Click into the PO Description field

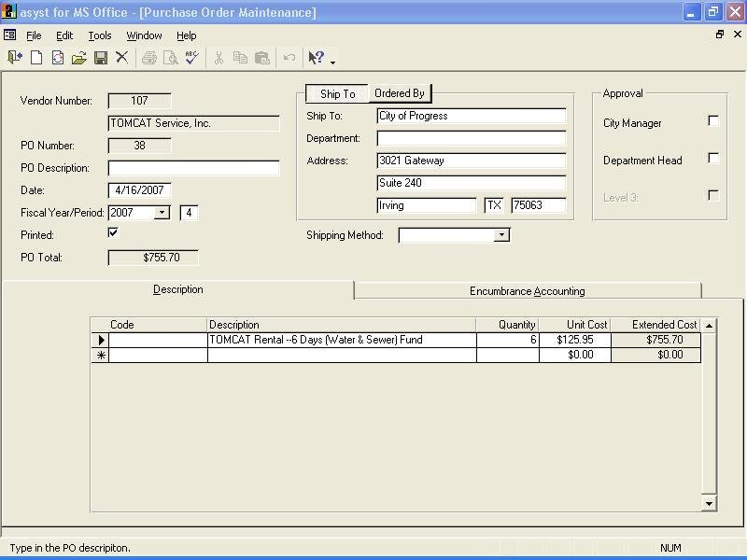click(x=193, y=168)
